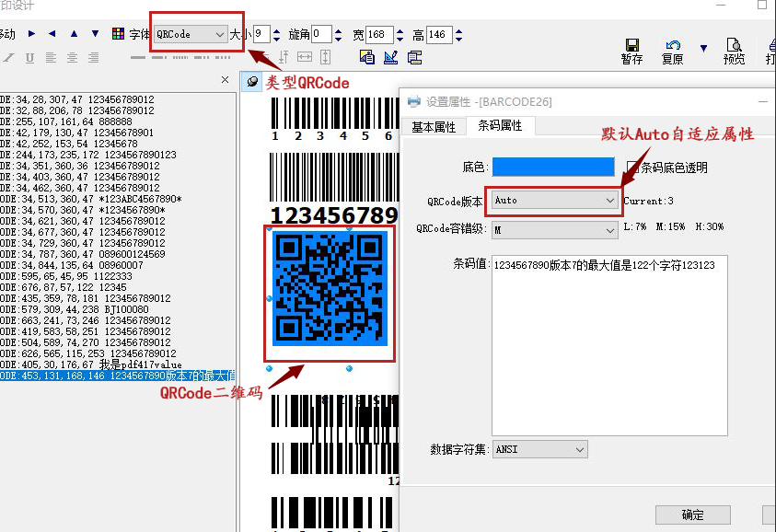Toggle 条码底色透明 checkbox
This screenshot has height=532, width=776.
click(x=633, y=167)
